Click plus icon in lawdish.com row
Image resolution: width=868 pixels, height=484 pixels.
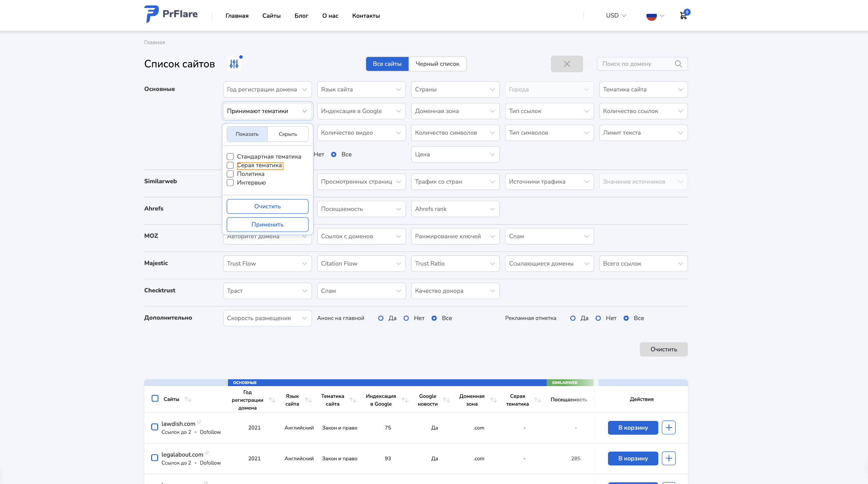click(668, 428)
